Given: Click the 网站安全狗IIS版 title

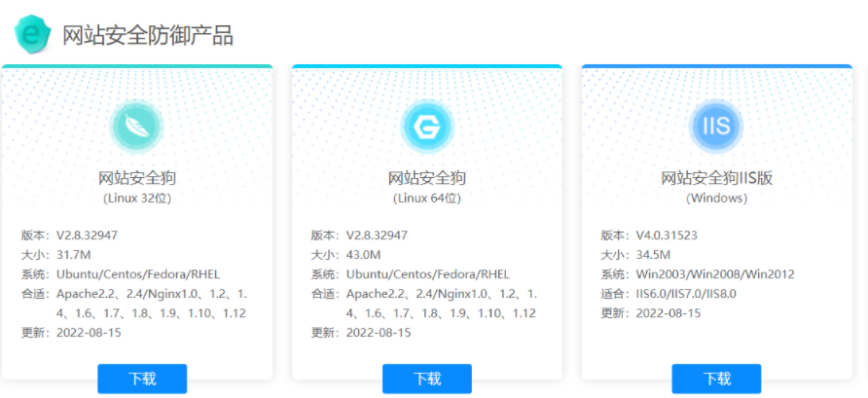Looking at the screenshot, I should click(717, 178).
